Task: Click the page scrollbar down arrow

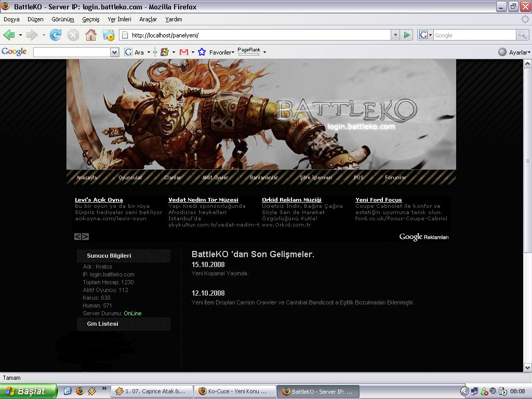Action: click(x=528, y=367)
